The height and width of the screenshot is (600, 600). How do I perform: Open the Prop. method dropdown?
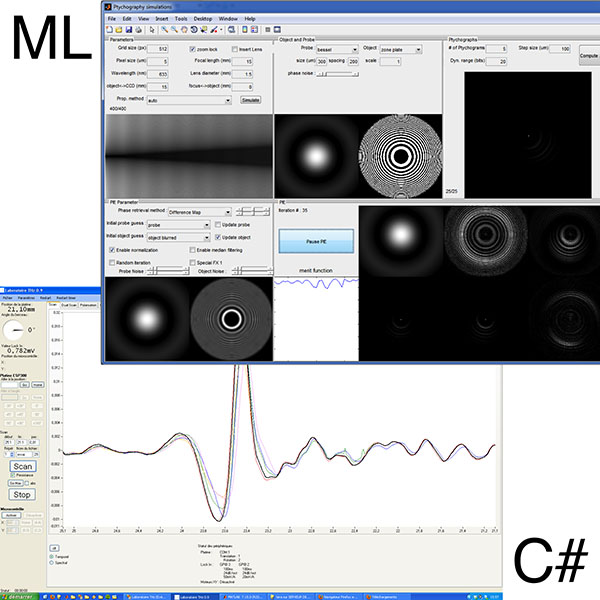189,100
